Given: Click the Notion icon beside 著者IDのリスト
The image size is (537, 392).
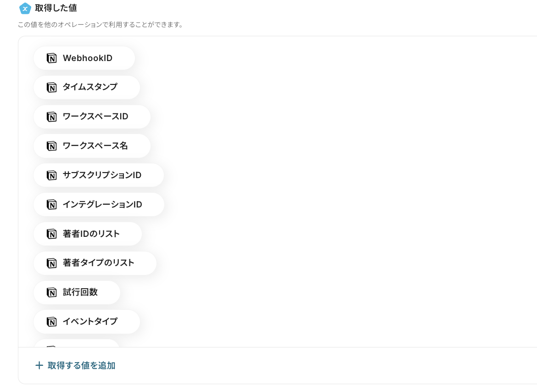Looking at the screenshot, I should click(51, 234).
